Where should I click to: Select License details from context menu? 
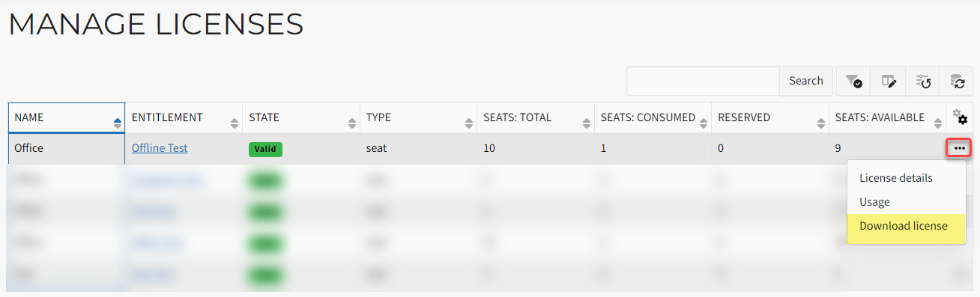click(896, 178)
